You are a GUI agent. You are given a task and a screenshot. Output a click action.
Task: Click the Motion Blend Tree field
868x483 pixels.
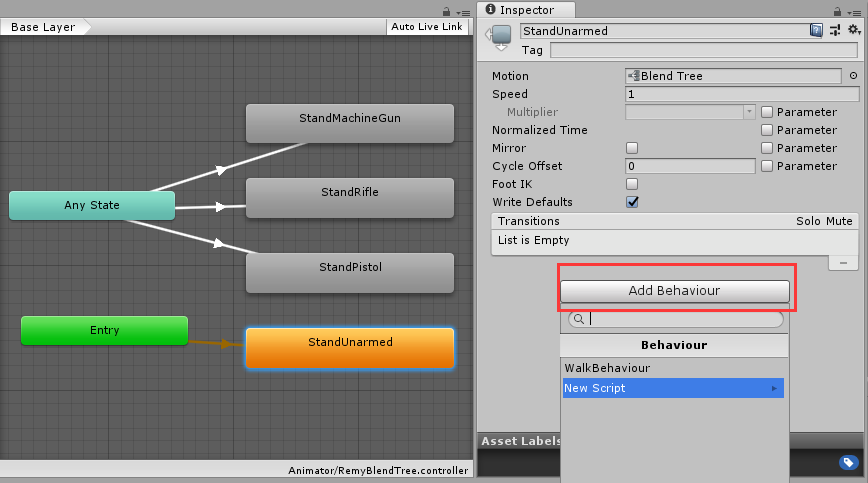point(733,76)
